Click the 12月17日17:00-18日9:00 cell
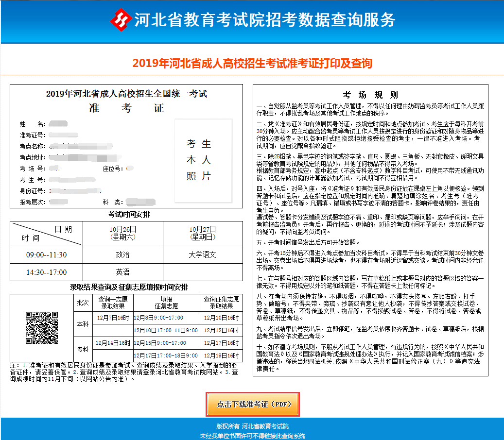 coord(167,356)
